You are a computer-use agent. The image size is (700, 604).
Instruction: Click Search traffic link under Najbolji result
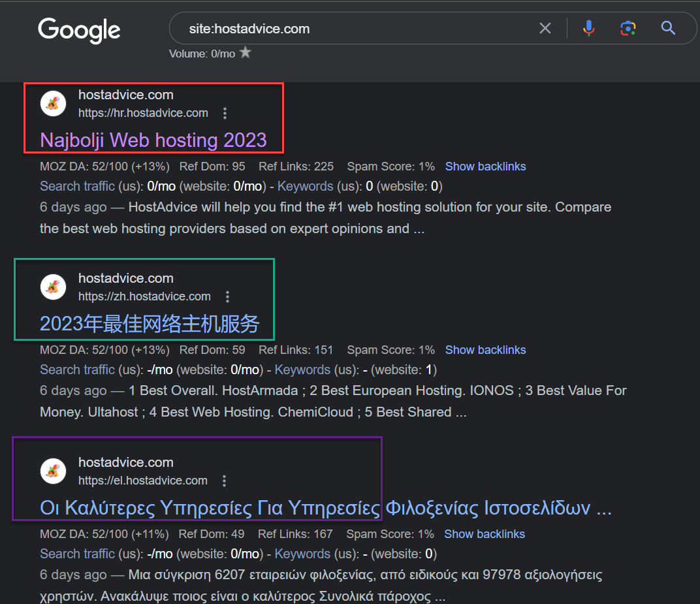[x=77, y=186]
